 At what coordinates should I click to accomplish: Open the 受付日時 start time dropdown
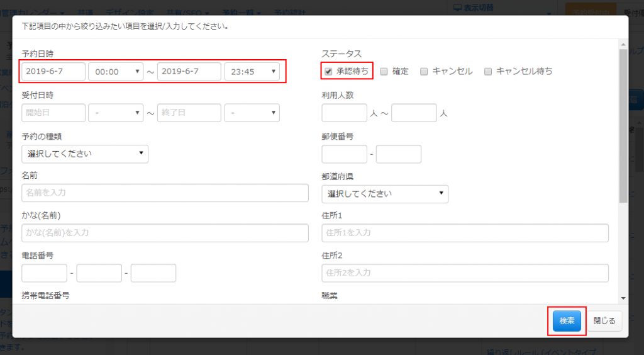116,113
